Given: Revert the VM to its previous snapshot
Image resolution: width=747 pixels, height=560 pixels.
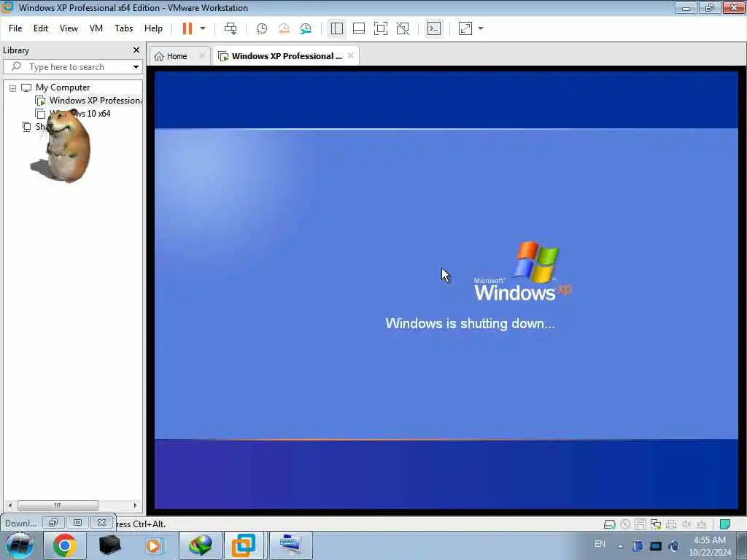Looking at the screenshot, I should pyautogui.click(x=284, y=28).
